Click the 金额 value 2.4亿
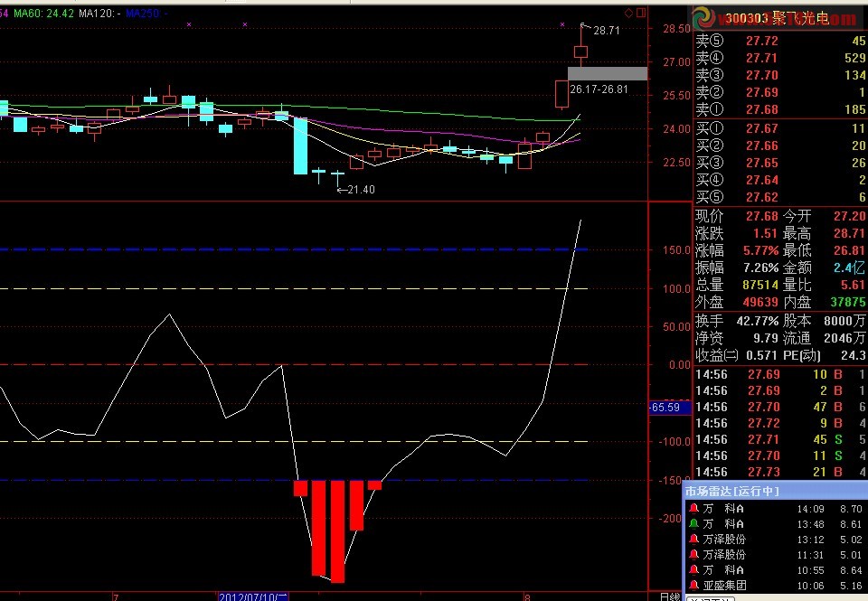 pyautogui.click(x=850, y=268)
